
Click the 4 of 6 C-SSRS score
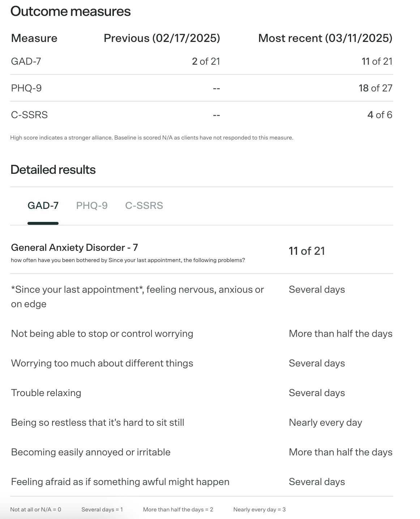pyautogui.click(x=380, y=115)
